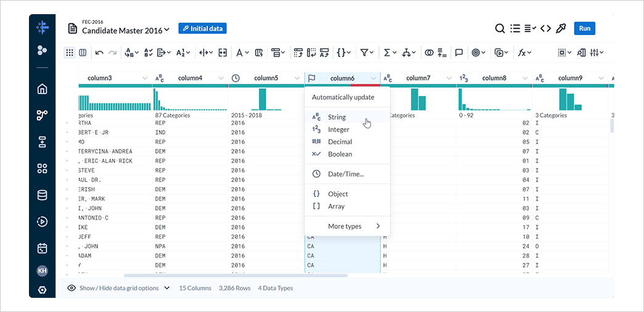Viewport: 644px width, 312px height.
Task: Open the curly braces object tool
Action: tap(344, 52)
